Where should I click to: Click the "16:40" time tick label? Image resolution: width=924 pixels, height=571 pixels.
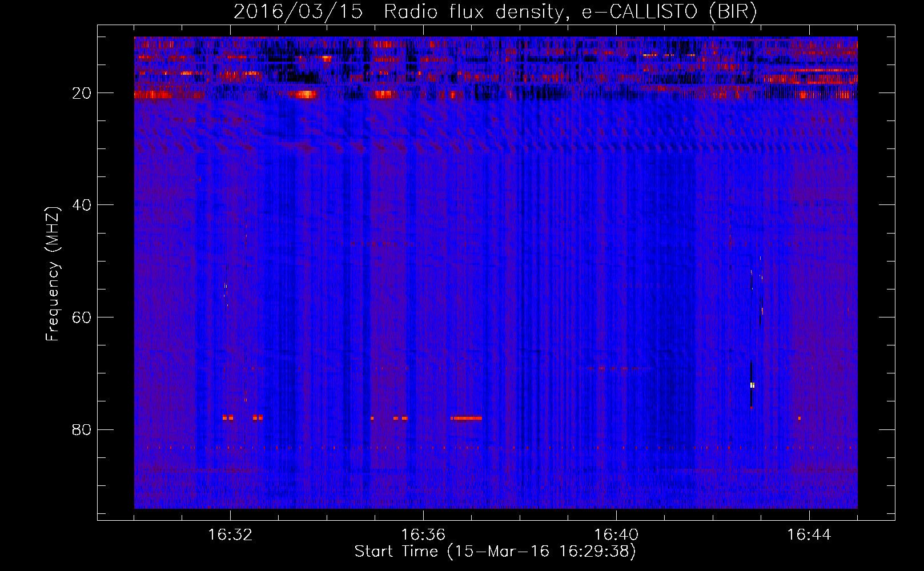pos(616,535)
